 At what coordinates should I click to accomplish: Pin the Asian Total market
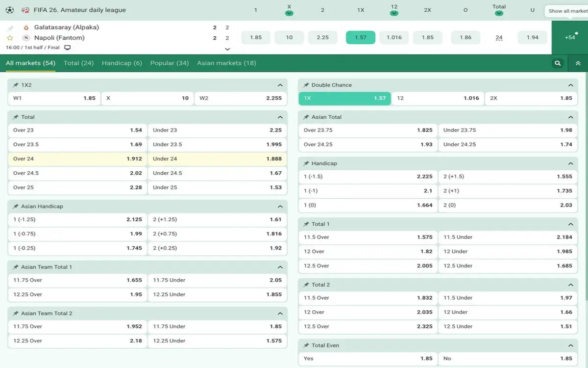click(x=306, y=117)
